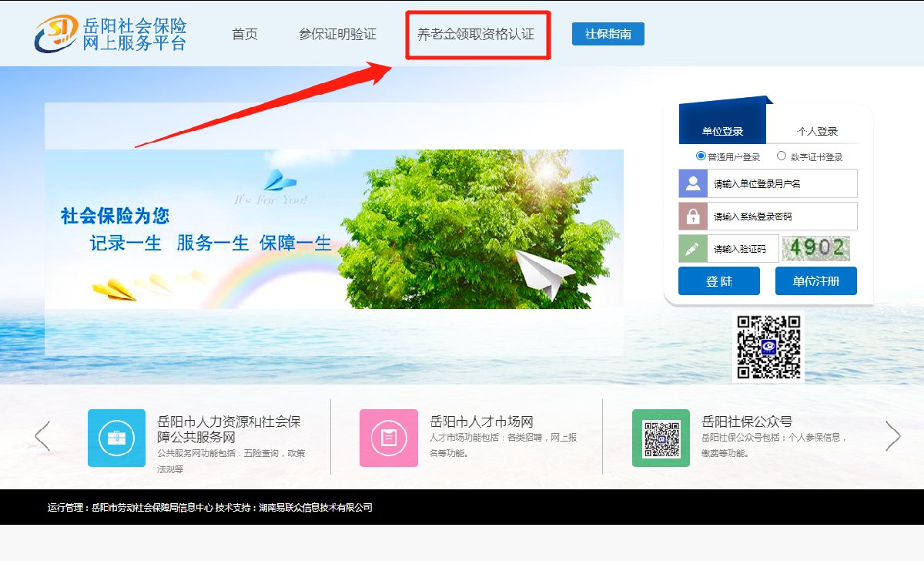Click the 岳阳社会保险 platform logo

(110, 34)
